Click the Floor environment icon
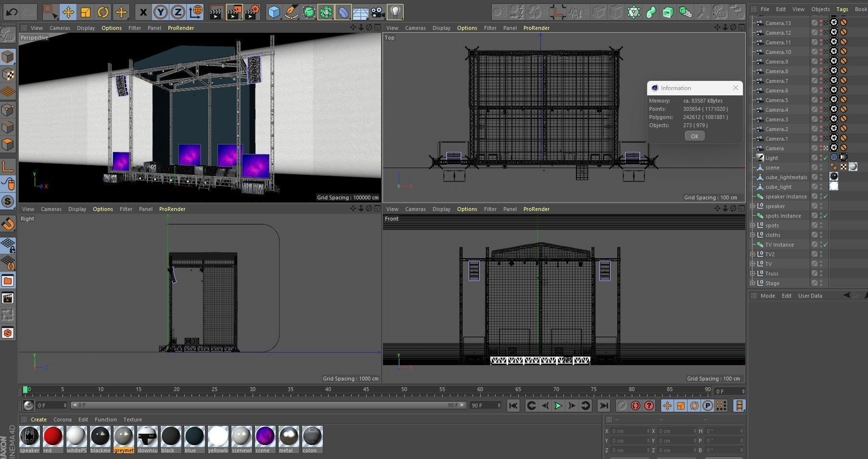The image size is (868, 459). pos(361,12)
